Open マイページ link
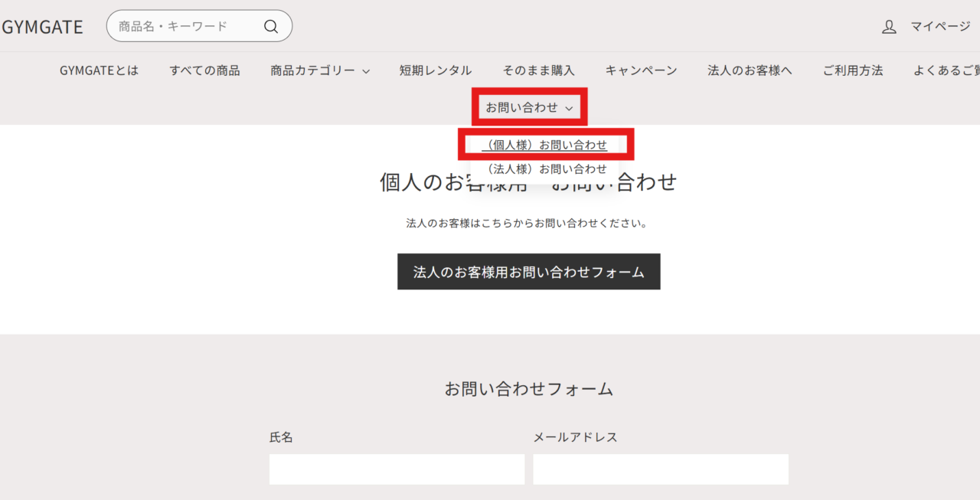 click(939, 26)
